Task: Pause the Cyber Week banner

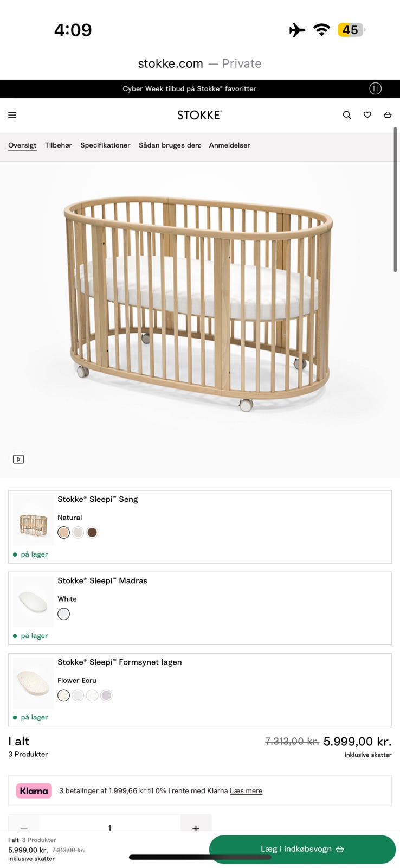Action: click(375, 88)
